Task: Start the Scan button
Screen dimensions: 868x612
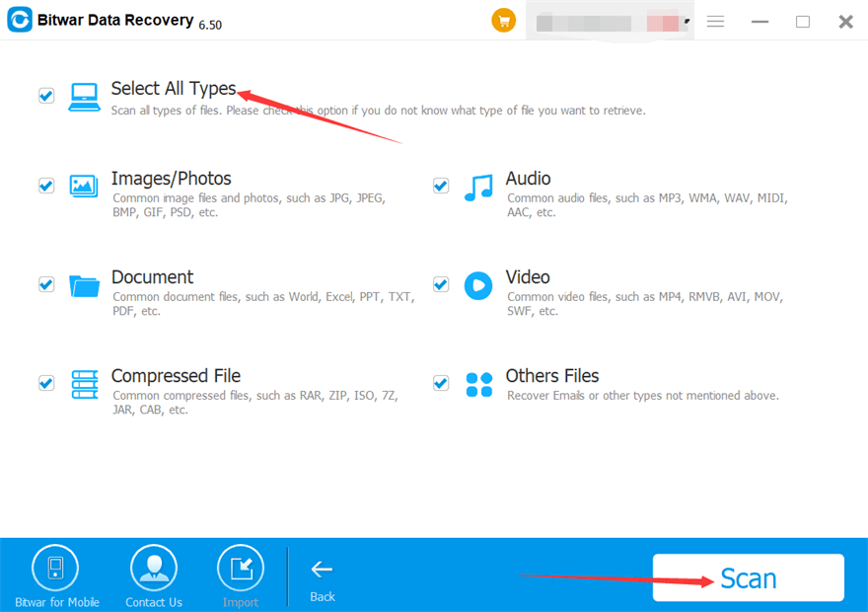Action: (x=748, y=577)
